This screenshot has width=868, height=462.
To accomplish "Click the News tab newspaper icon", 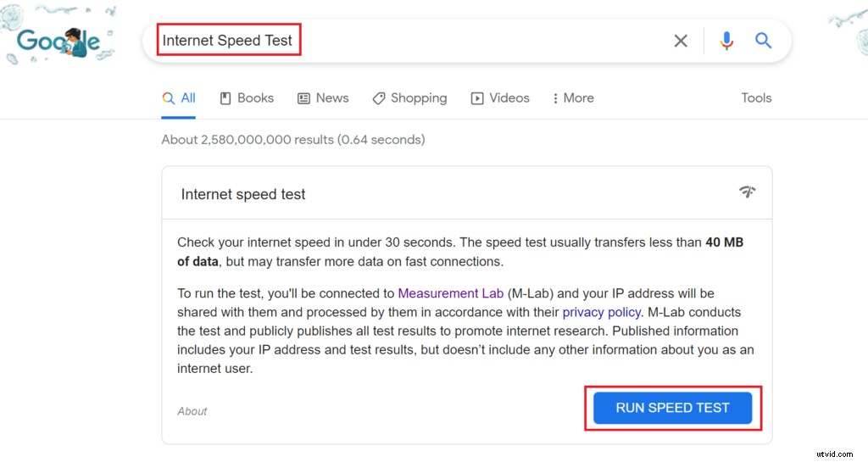I will (304, 98).
